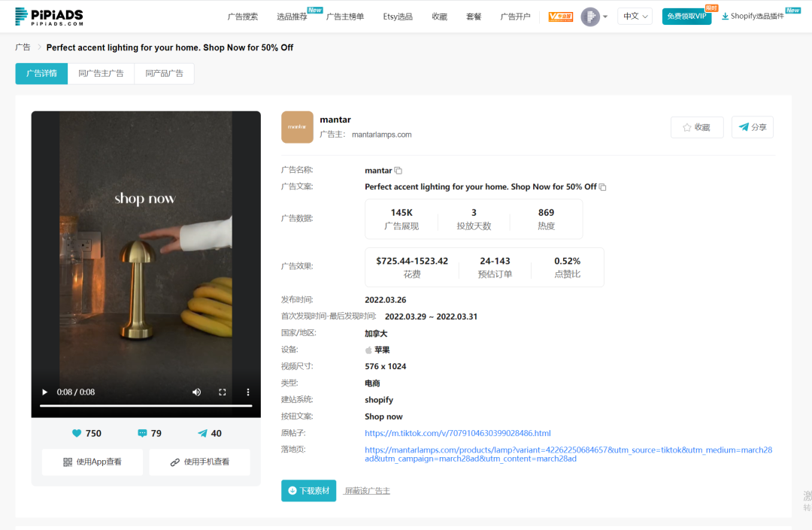Image resolution: width=812 pixels, height=530 pixels.
Task: Download the Shopify选品插件
Action: (x=753, y=16)
